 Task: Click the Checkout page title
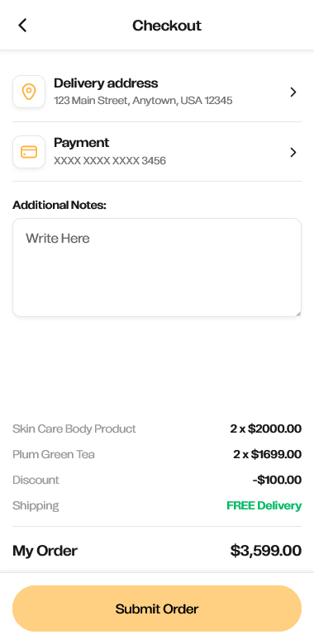point(167,26)
